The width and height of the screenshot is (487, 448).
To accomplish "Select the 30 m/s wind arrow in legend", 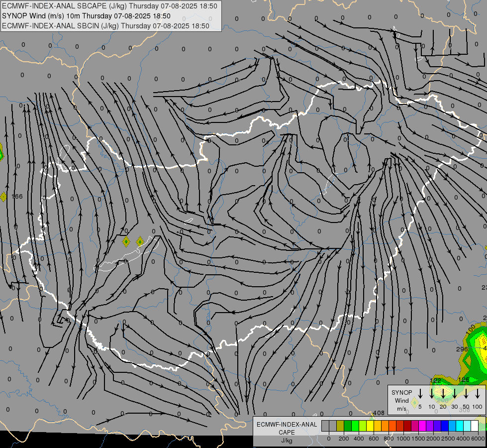I will (454, 393).
